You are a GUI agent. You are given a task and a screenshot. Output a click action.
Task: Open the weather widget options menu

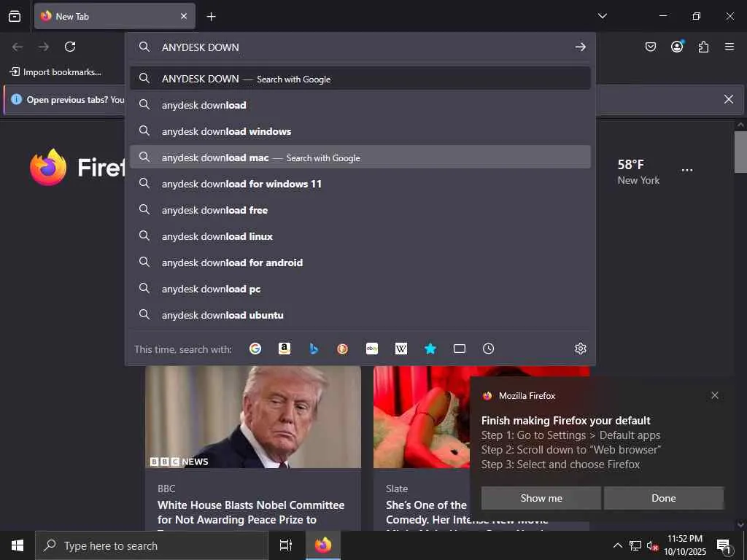coord(687,170)
